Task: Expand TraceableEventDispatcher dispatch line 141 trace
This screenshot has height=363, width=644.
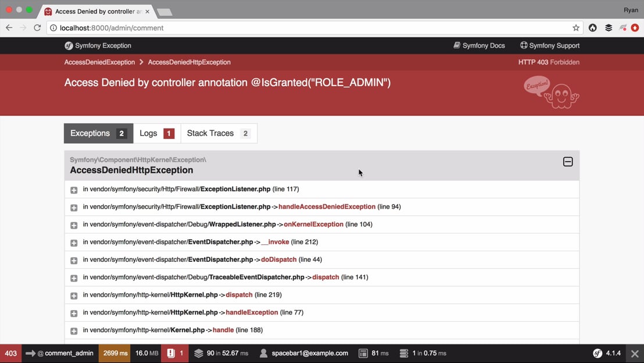Action: (74, 278)
